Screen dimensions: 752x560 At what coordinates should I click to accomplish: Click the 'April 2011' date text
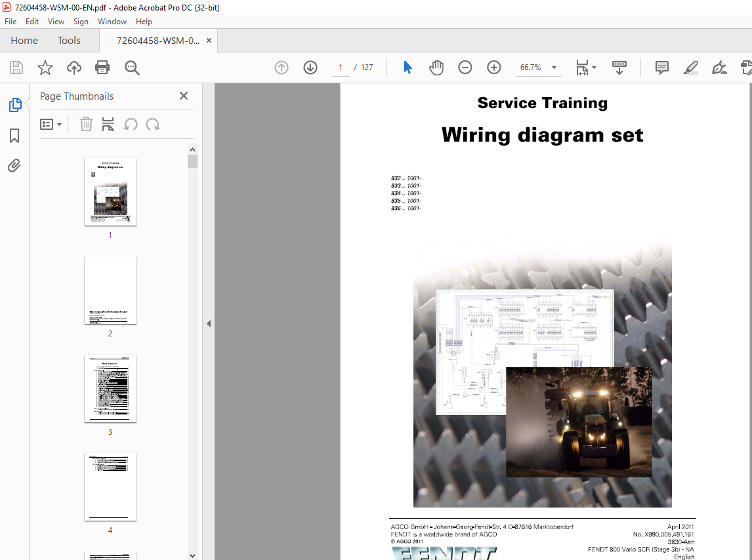click(680, 527)
